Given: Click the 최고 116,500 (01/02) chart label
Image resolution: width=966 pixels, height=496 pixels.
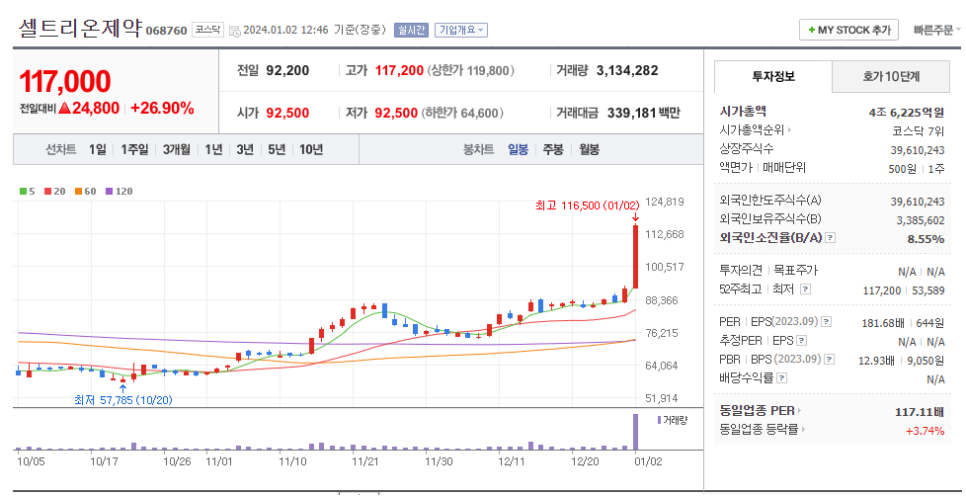Looking at the screenshot, I should pyautogui.click(x=588, y=205).
